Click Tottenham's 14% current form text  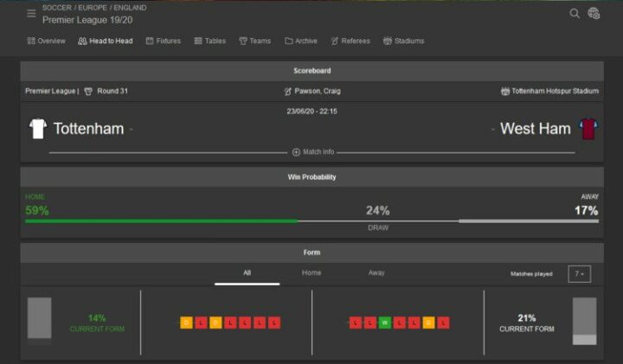pyautogui.click(x=97, y=323)
